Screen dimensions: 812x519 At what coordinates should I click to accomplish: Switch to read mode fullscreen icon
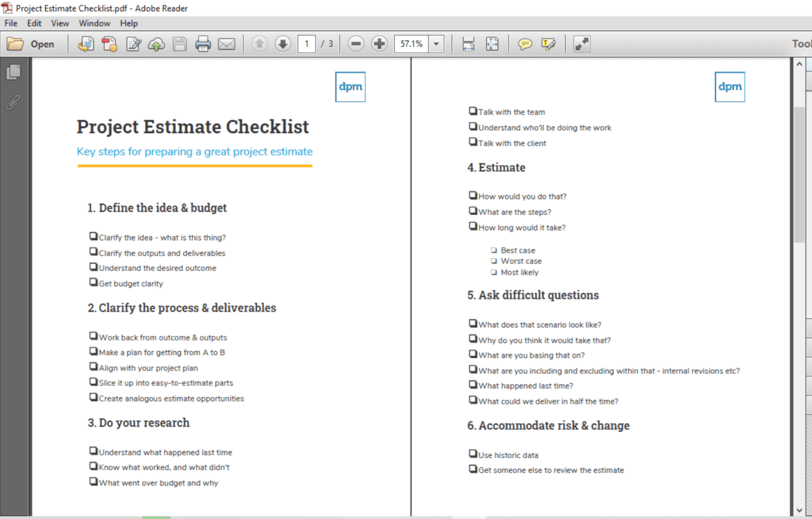point(581,44)
